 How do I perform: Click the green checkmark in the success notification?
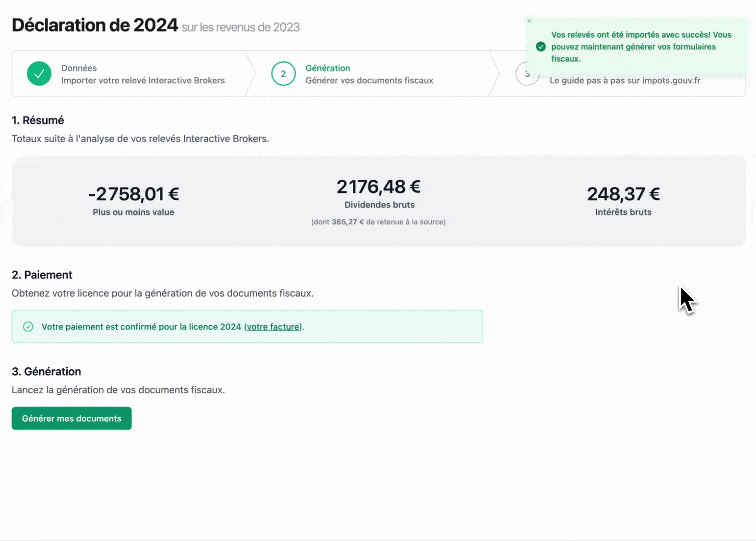(540, 47)
